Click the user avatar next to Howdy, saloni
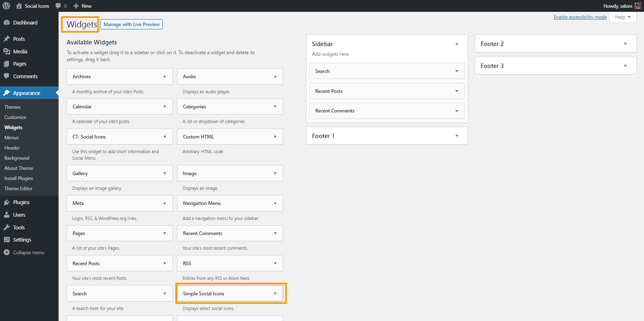644x321 pixels. 637,6
